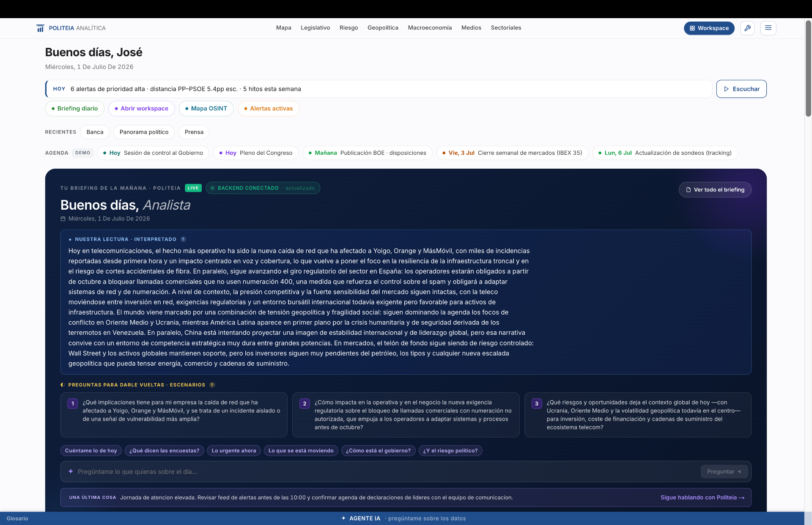The image size is (812, 525).
Task: Open agenda item Sesión de control al Gobierno
Action: coord(153,153)
